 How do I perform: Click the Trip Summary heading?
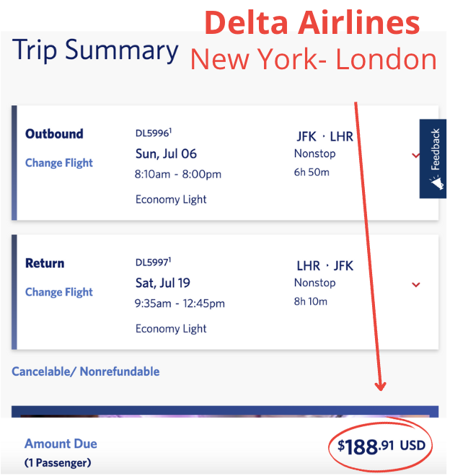(94, 51)
